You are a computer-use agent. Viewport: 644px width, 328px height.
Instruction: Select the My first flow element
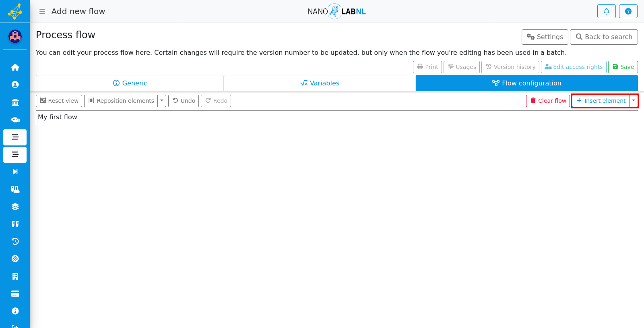(58, 117)
